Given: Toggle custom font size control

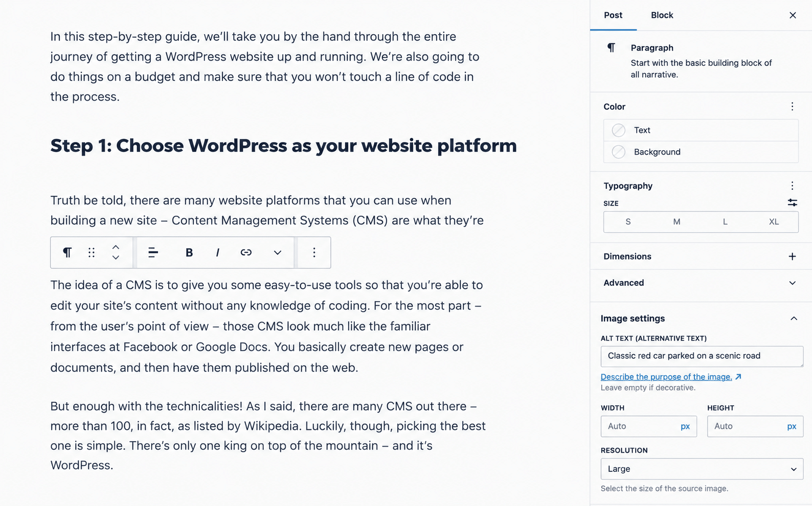Looking at the screenshot, I should point(792,203).
